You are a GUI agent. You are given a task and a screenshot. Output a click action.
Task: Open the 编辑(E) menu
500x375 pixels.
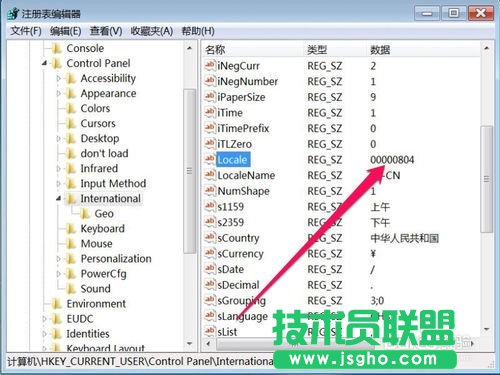point(65,31)
